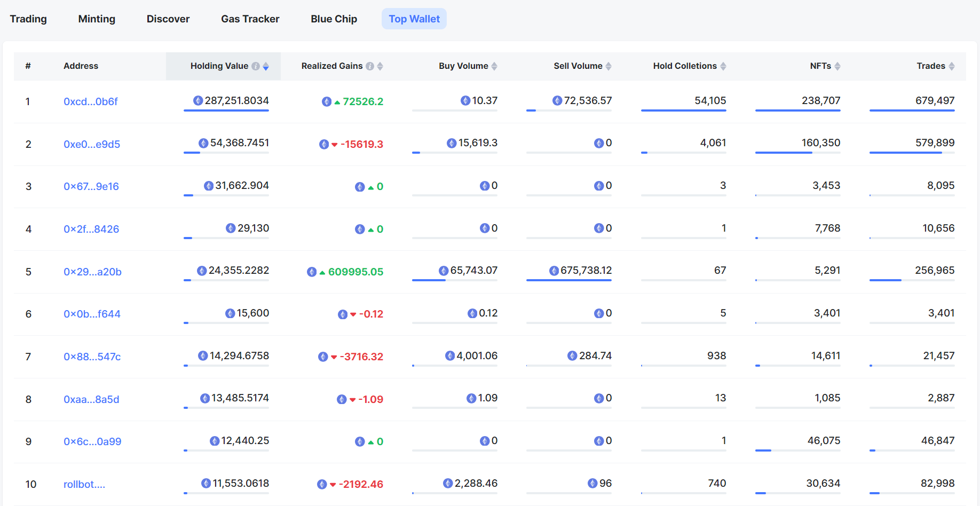This screenshot has width=980, height=506.
Task: Click ETH icon beside 11,553.0618
Action: 206,483
